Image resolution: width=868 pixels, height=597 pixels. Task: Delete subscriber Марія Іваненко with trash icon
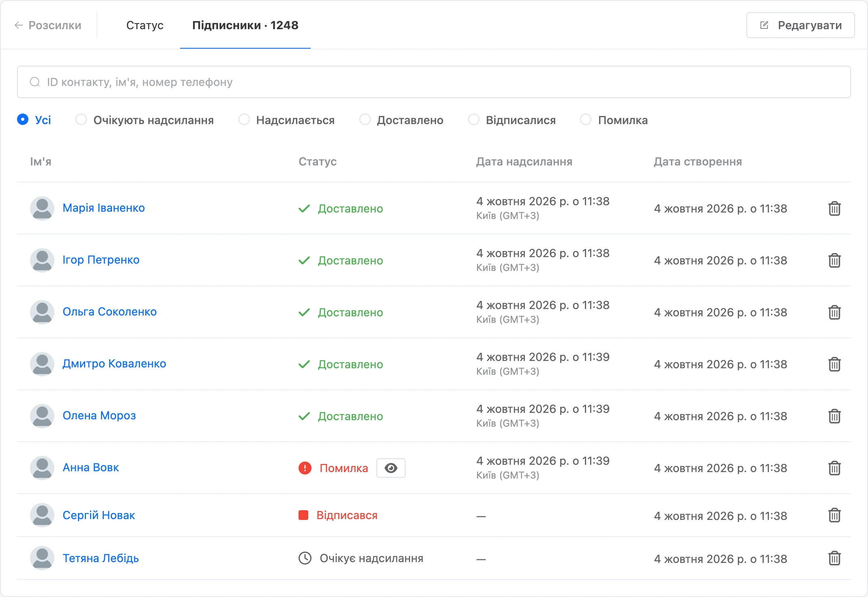(x=834, y=208)
